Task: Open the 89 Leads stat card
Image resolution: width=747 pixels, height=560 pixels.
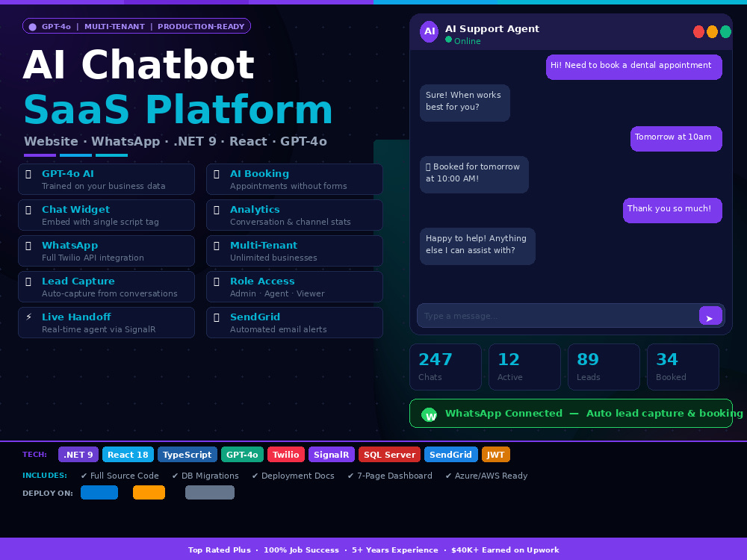Action: point(604,367)
